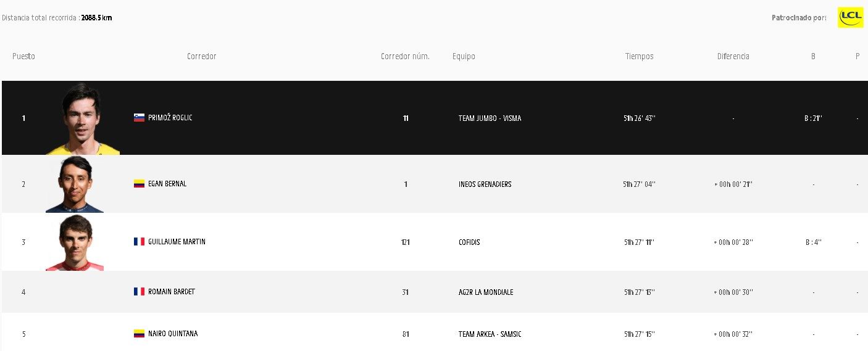Open the Cofidis team link

click(469, 242)
